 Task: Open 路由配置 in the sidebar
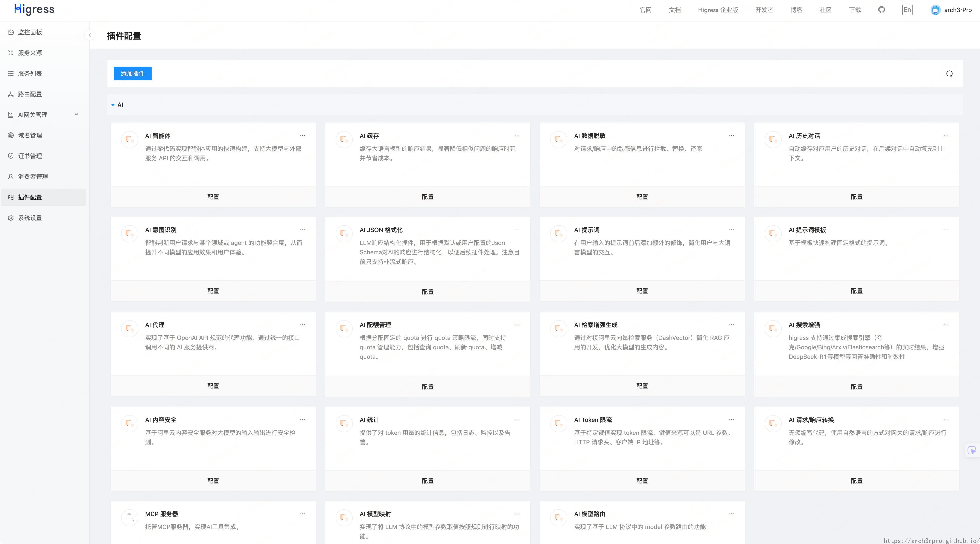[x=30, y=94]
